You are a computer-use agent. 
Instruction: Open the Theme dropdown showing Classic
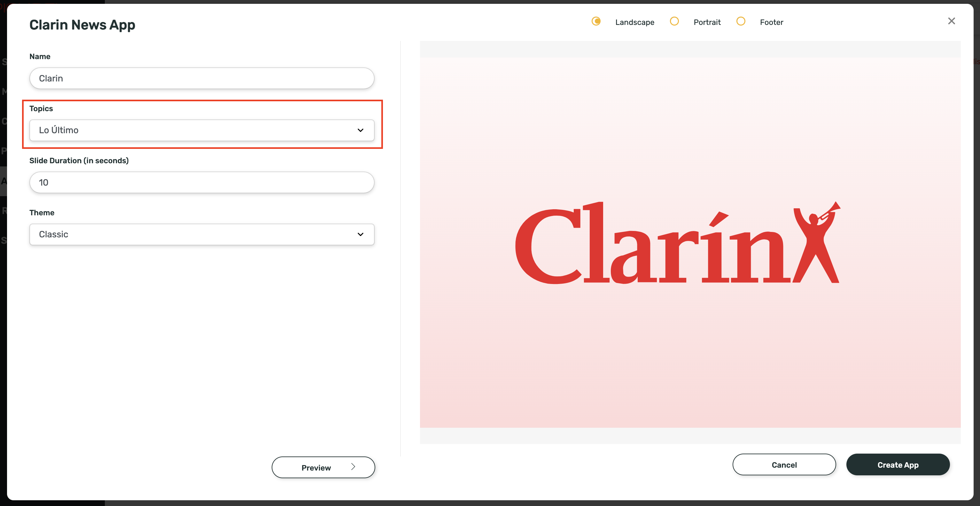[202, 234]
